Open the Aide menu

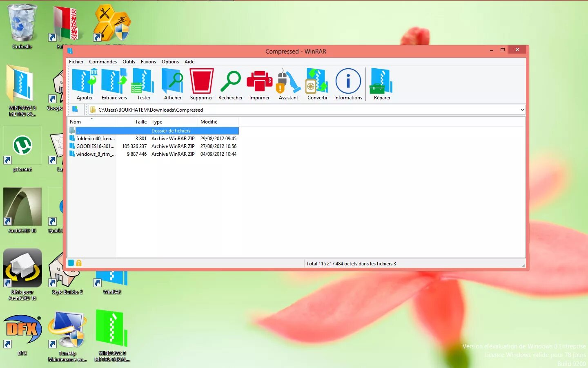click(189, 62)
